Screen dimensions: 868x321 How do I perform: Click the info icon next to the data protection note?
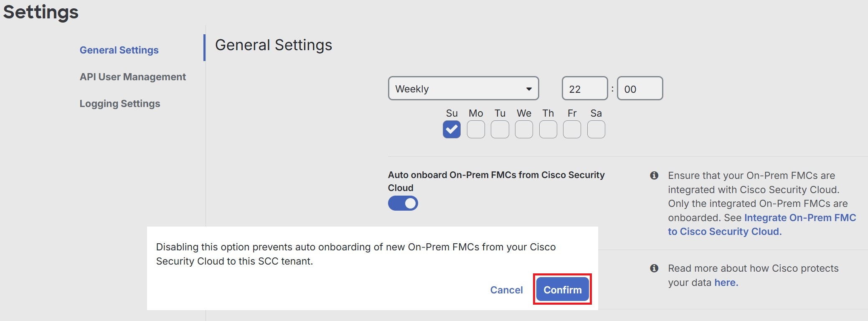[655, 269]
